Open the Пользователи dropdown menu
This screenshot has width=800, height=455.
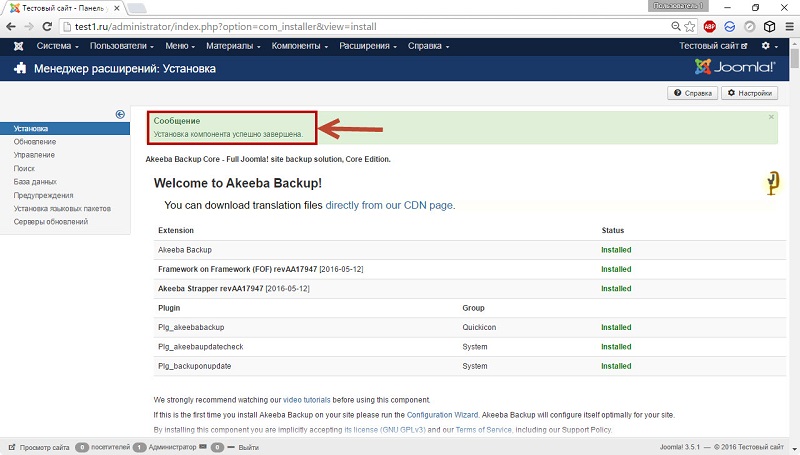[121, 46]
